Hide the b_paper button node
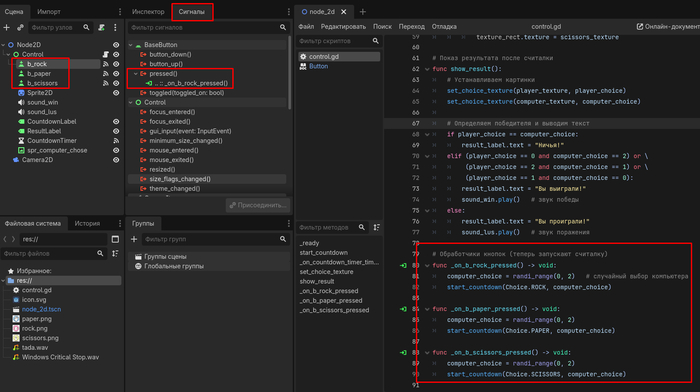This screenshot has height=392, width=700. [x=116, y=74]
